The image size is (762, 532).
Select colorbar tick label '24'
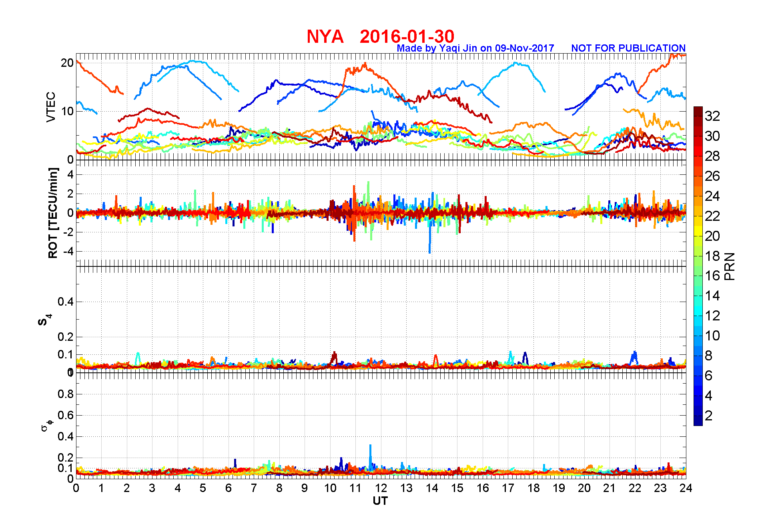pos(712,196)
